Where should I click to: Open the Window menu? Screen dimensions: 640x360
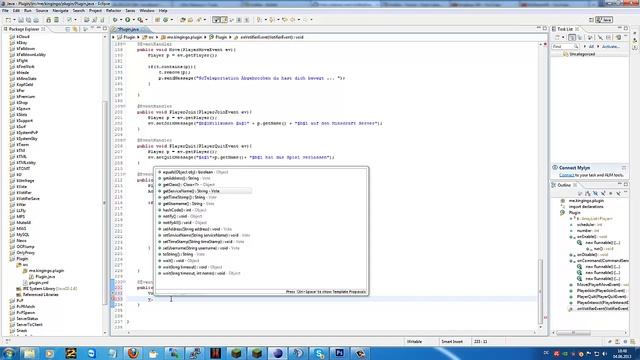point(147,11)
